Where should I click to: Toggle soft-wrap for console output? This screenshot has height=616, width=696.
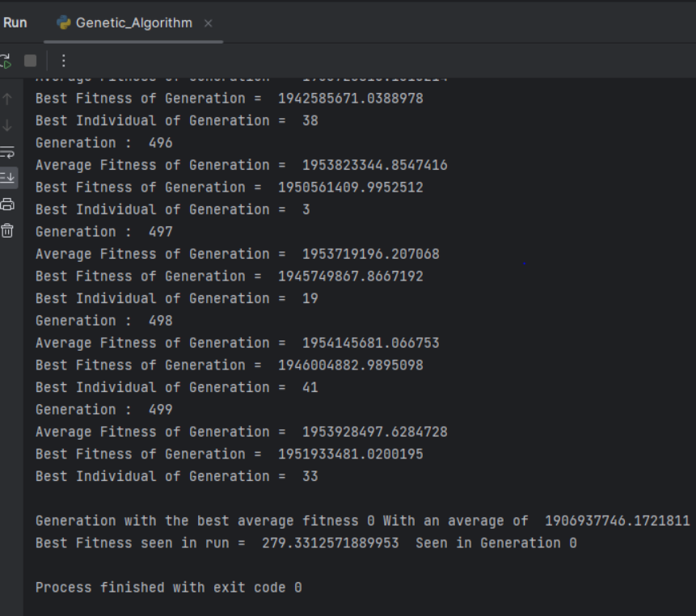pyautogui.click(x=7, y=151)
